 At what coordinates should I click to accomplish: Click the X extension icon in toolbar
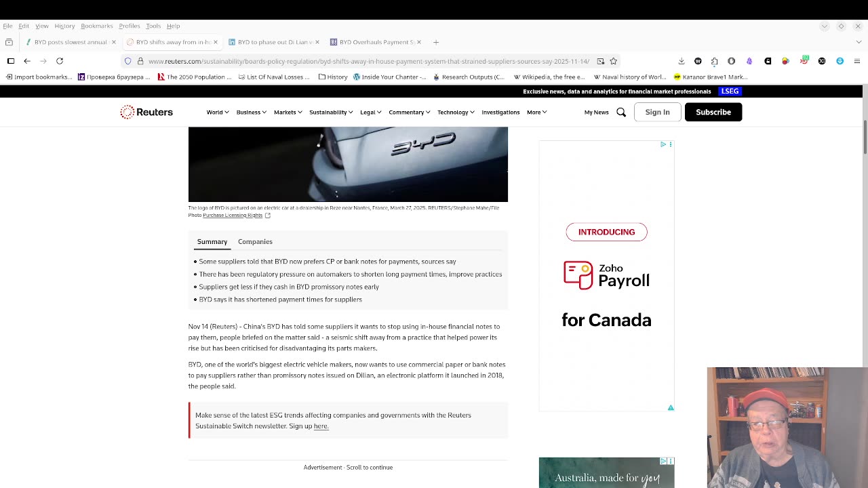click(x=822, y=61)
